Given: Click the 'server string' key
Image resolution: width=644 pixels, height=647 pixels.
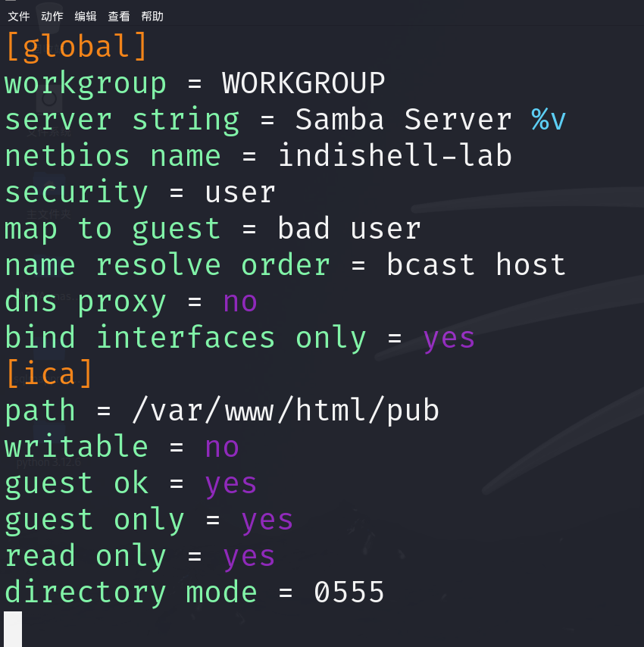Looking at the screenshot, I should [x=122, y=120].
